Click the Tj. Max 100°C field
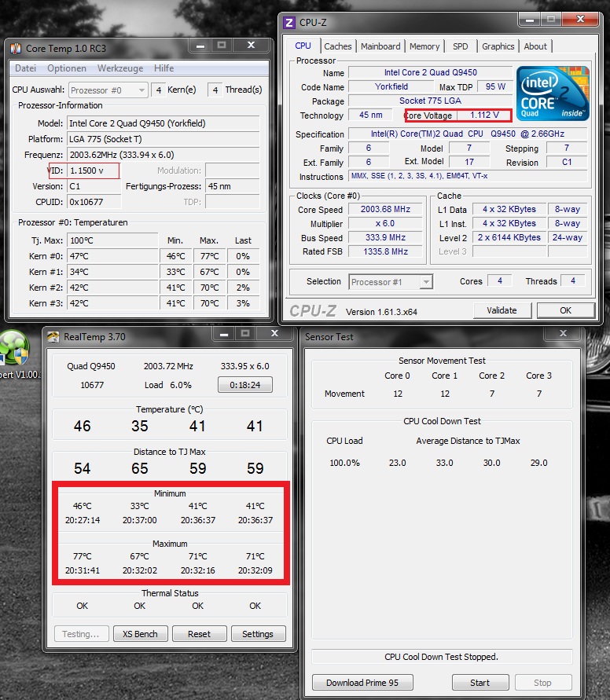 pos(112,240)
